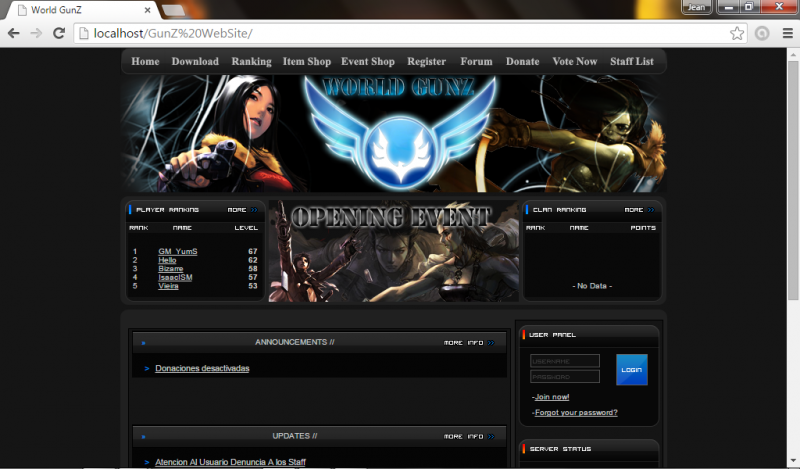Screen dimensions: 800x469
Task: Click the Jean profile button
Action: pyautogui.click(x=696, y=7)
